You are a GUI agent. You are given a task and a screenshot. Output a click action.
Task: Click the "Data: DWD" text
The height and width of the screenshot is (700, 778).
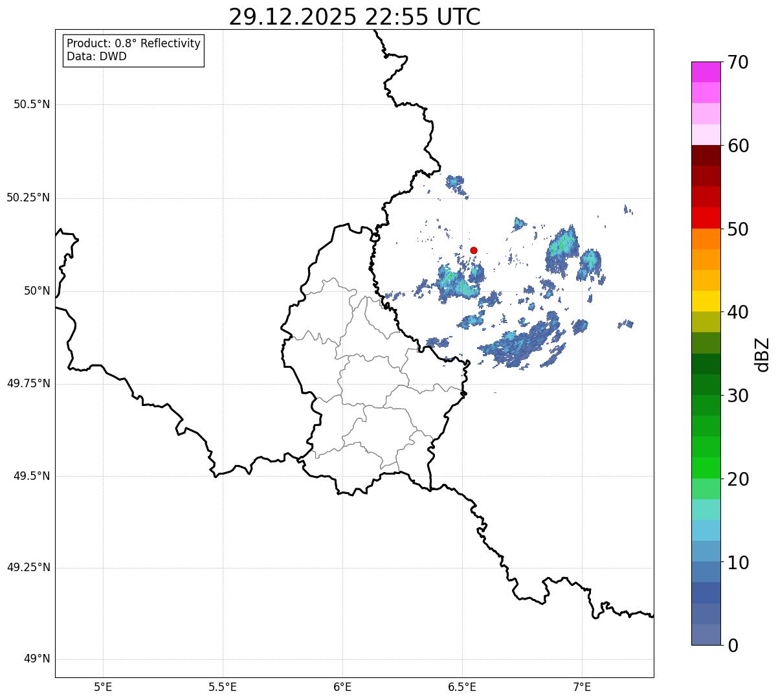[x=96, y=56]
